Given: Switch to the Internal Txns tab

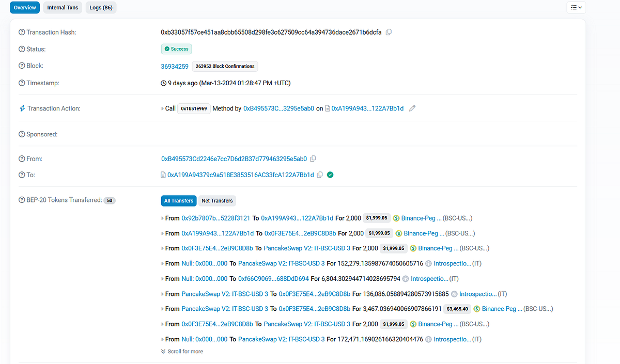Looking at the screenshot, I should (62, 7).
